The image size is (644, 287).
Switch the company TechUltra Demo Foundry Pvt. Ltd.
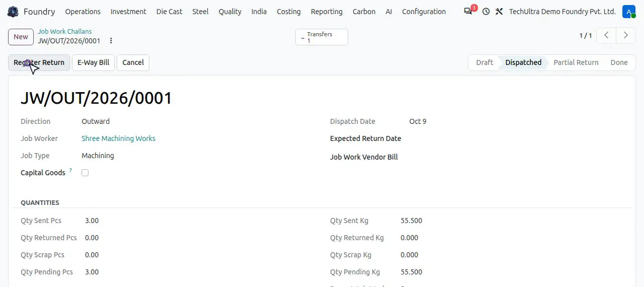(x=562, y=12)
